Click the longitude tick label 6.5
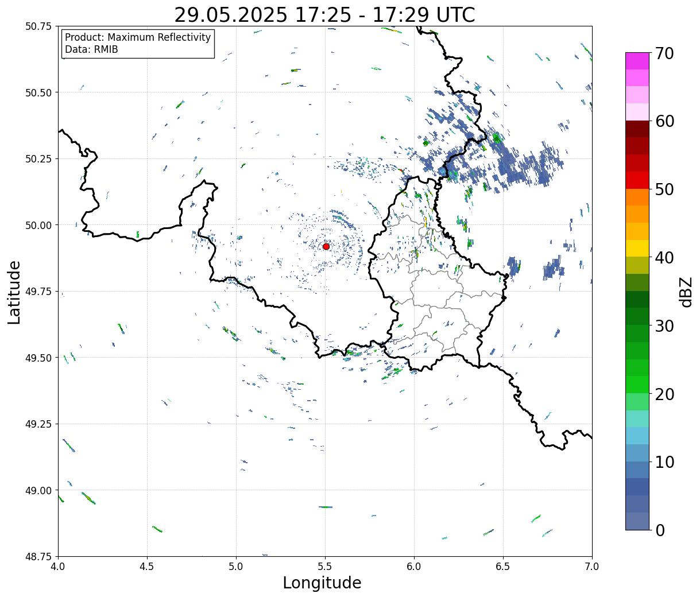The width and height of the screenshot is (700, 597). (503, 567)
